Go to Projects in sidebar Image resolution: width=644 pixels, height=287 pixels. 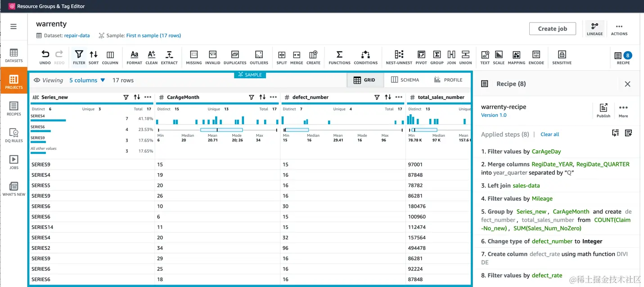[14, 81]
